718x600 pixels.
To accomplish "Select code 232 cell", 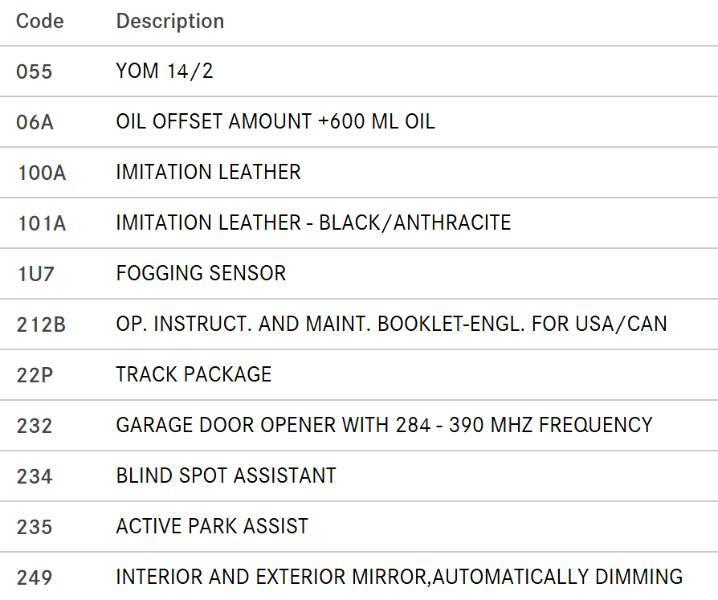I will click(x=34, y=425).
